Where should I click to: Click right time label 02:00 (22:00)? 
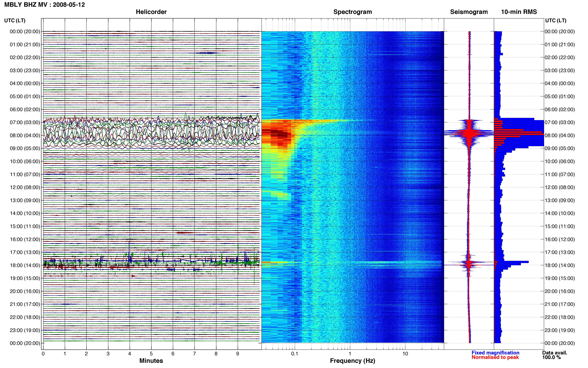tap(560, 57)
